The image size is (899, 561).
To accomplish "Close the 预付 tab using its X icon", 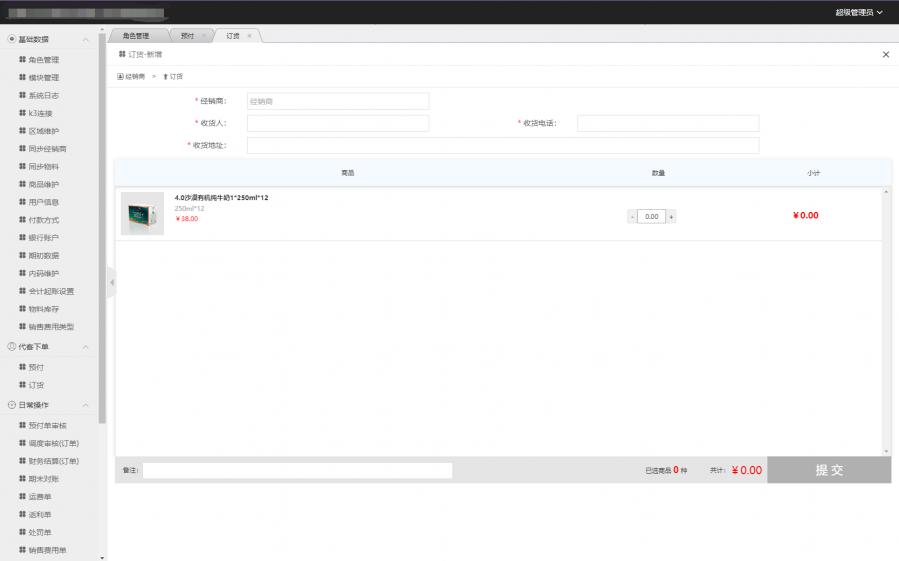I will pyautogui.click(x=204, y=36).
